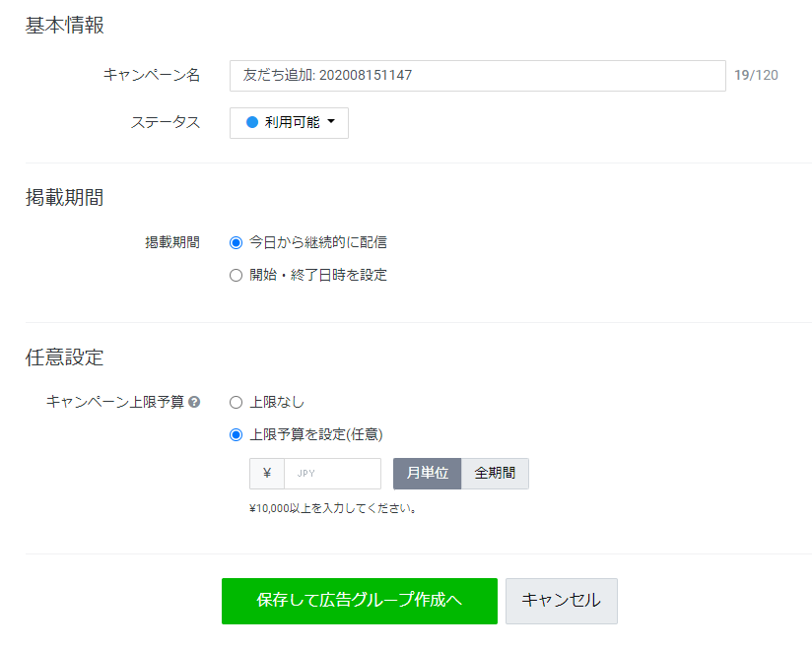Click the dropdown arrow next to 利用可能

click(x=331, y=121)
